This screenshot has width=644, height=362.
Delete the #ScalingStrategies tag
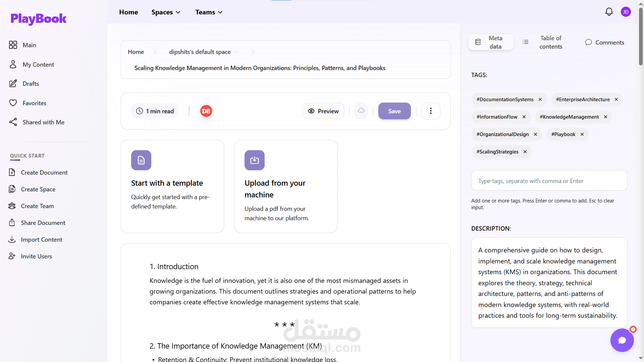525,152
